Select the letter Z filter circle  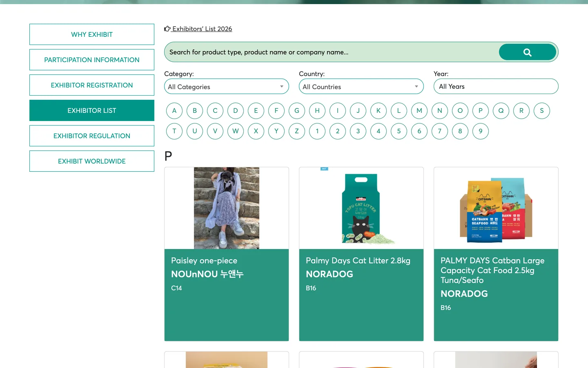pyautogui.click(x=297, y=131)
